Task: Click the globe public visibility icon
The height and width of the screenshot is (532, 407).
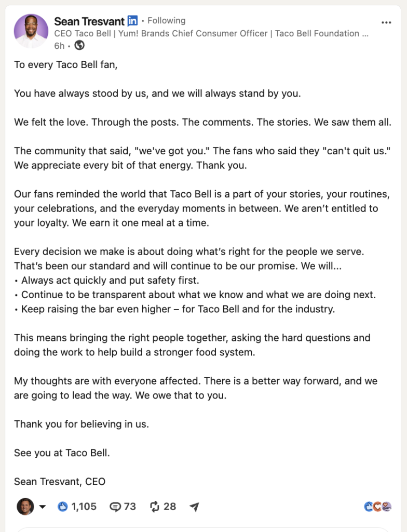Action: [x=79, y=45]
